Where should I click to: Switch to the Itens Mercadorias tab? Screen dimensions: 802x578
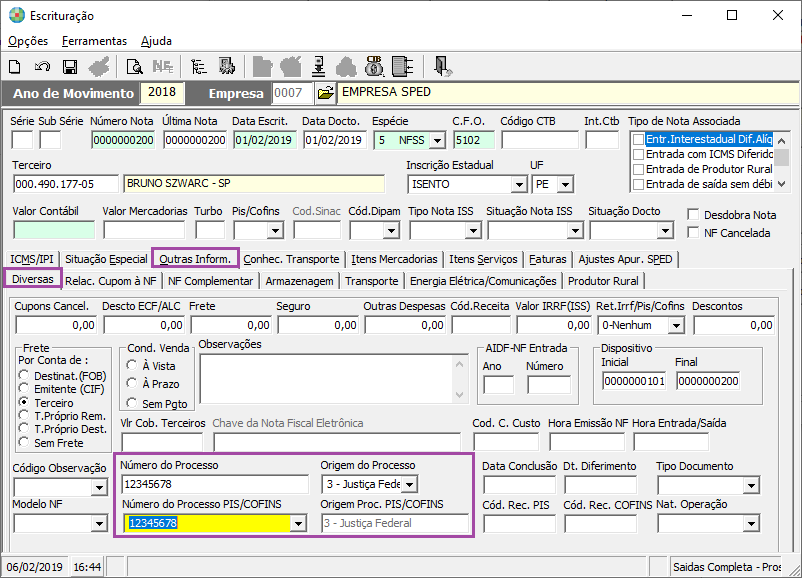click(x=394, y=259)
